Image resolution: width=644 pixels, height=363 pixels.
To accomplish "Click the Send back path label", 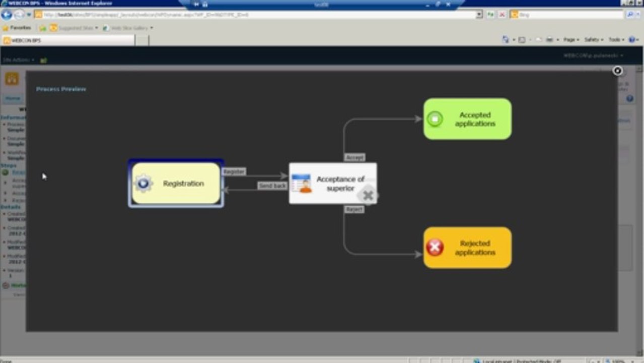I will 272,186.
